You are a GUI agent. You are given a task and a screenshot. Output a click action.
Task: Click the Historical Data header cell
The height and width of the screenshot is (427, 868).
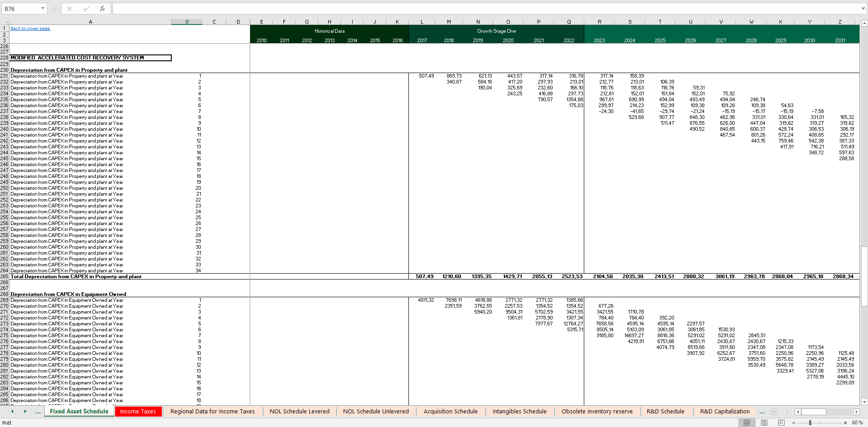tap(330, 31)
